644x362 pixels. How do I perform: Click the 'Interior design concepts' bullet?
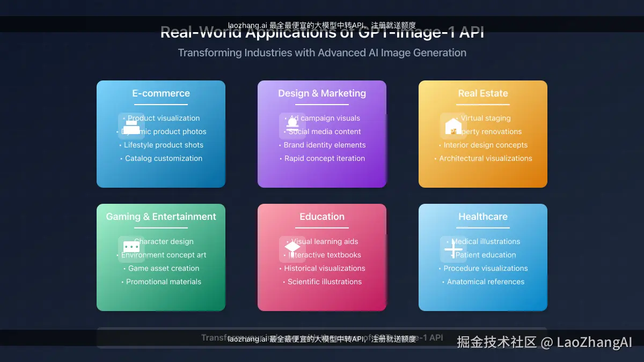(483, 145)
